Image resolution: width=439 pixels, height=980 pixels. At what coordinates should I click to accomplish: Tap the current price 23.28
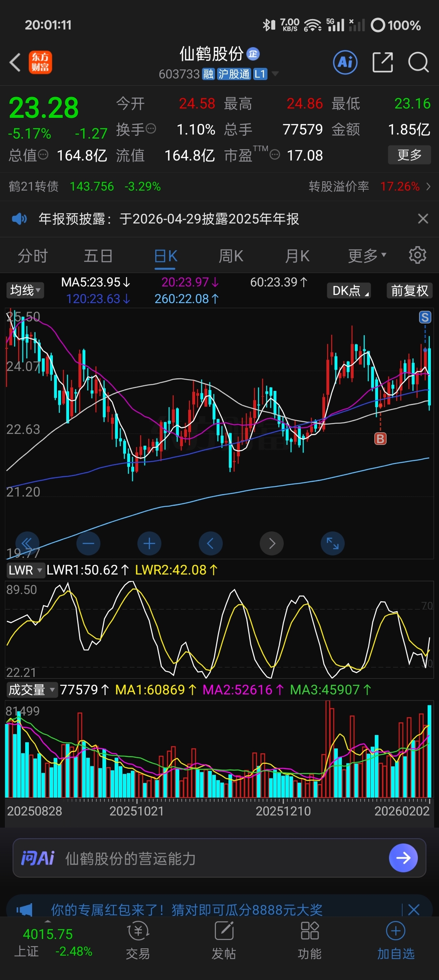click(x=43, y=108)
